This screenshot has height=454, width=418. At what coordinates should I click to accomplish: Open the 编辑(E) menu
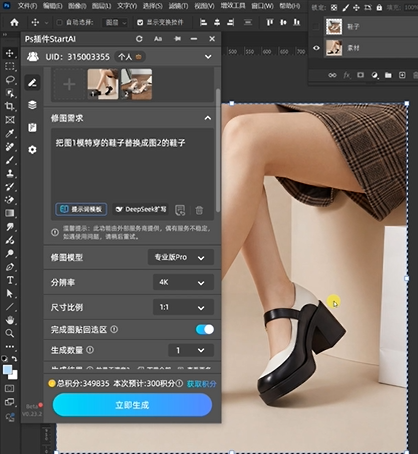point(53,6)
